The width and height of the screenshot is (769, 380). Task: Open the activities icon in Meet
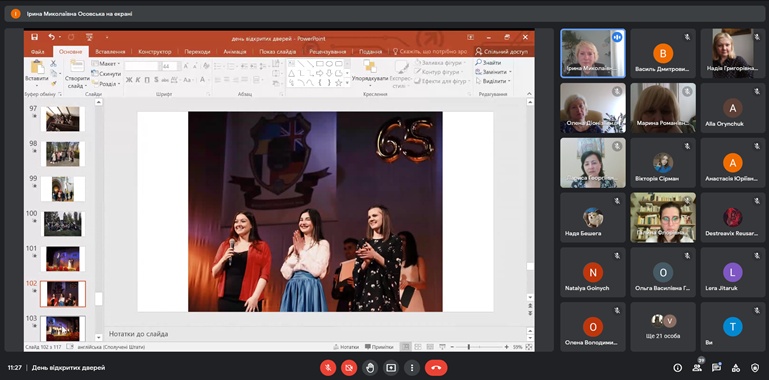(x=736, y=368)
